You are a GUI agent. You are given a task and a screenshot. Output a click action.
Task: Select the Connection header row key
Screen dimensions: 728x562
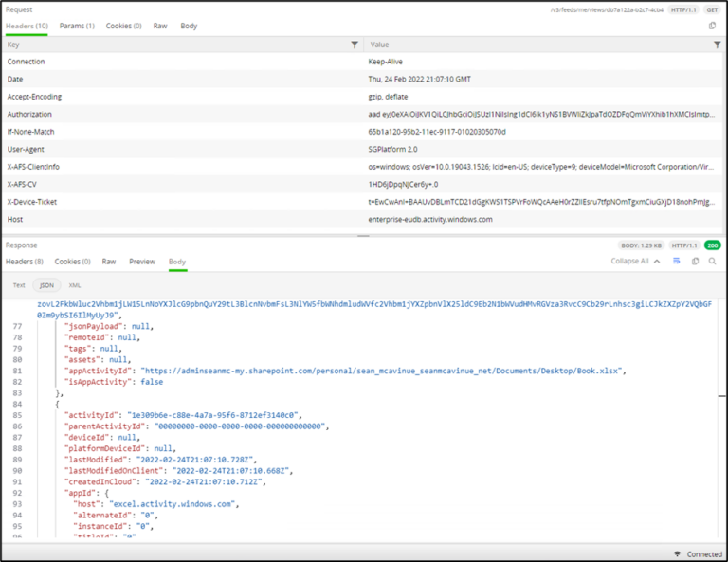[x=26, y=62]
